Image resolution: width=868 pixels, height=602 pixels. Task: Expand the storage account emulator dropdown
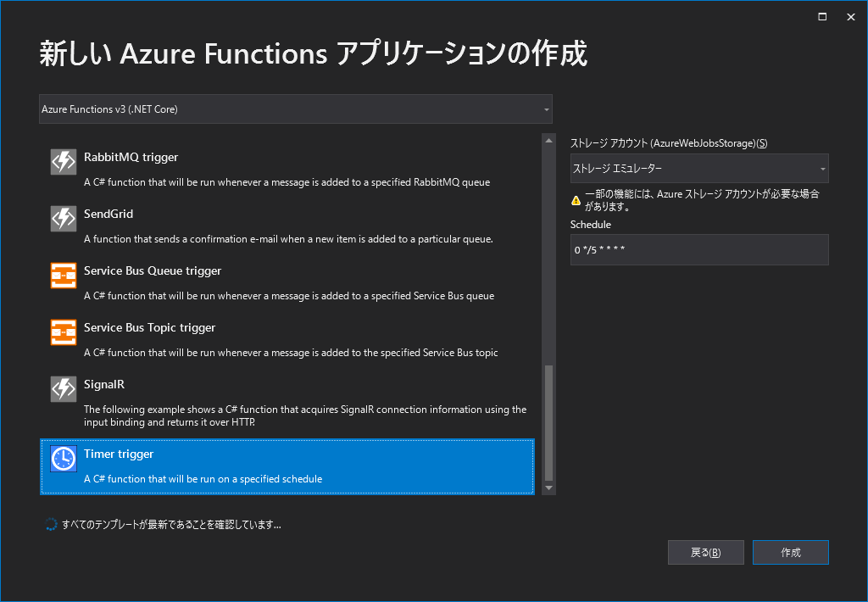pyautogui.click(x=699, y=169)
